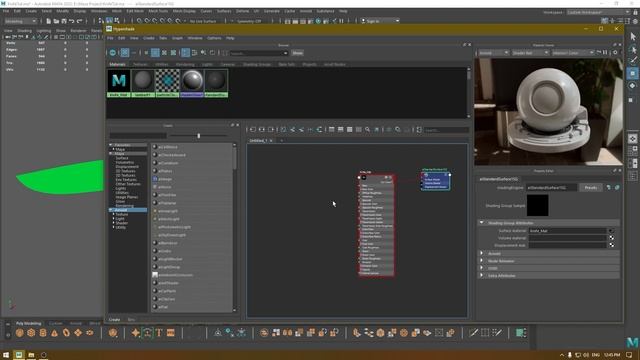640x360 pixels.
Task: Open the Hypershade Graph menu
Action: [x=177, y=38]
